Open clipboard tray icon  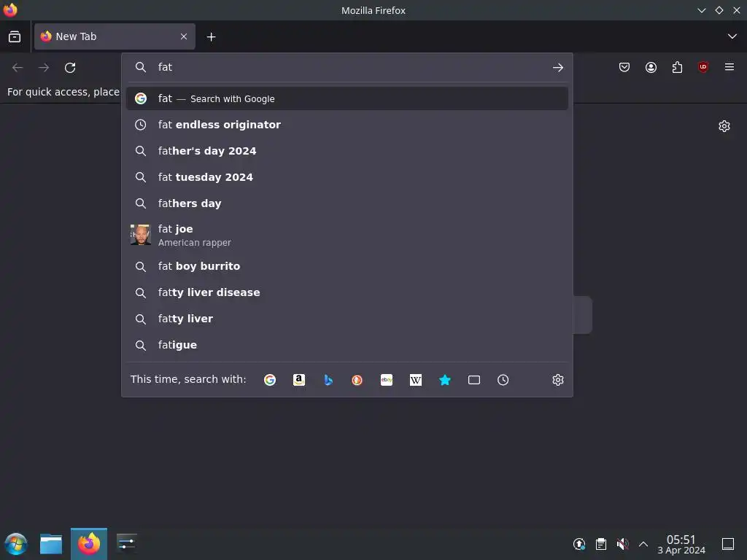601,544
